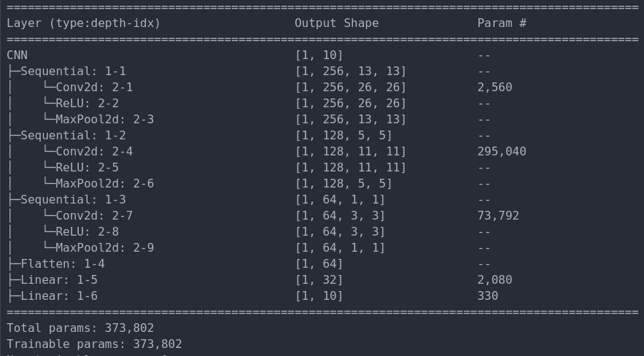This screenshot has width=644, height=356.
Task: Click the 73,792 parameter count value
Action: tap(498, 216)
